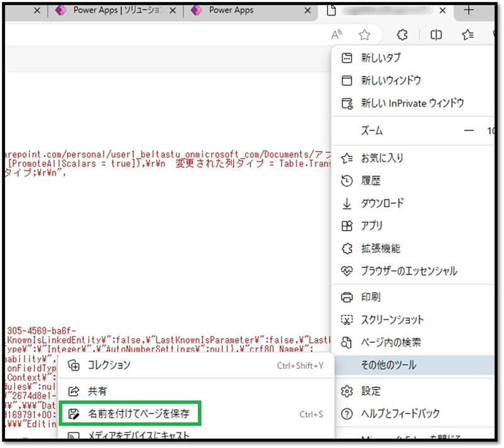Open a new browser tab with the plus button
This screenshot has height=448, width=504.
click(469, 10)
